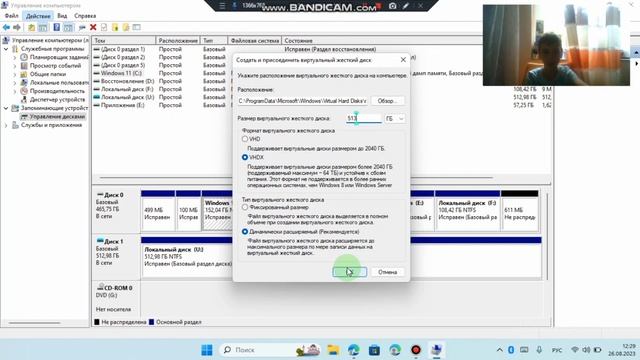This screenshot has width=640, height=360.
Task: Open the Вид menu
Action: (62, 16)
